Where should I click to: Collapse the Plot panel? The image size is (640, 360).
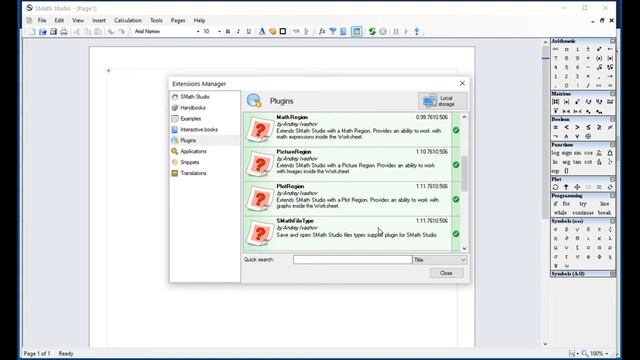click(612, 179)
